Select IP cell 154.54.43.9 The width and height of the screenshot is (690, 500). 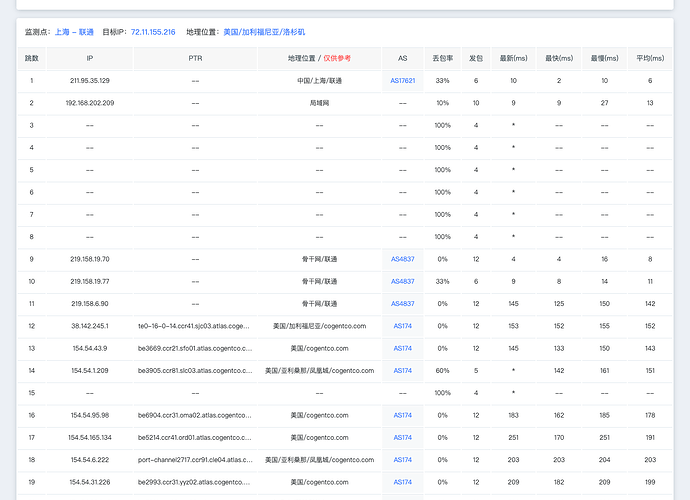(90, 348)
